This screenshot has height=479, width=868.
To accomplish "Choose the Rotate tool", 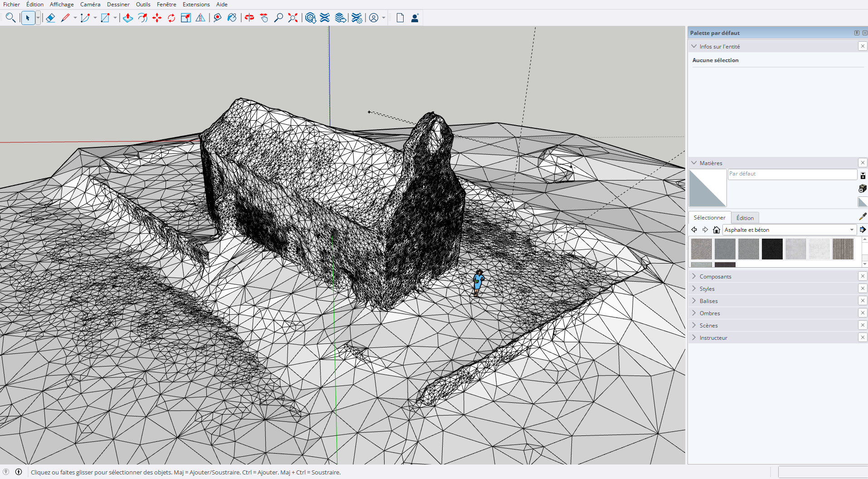I will (171, 18).
